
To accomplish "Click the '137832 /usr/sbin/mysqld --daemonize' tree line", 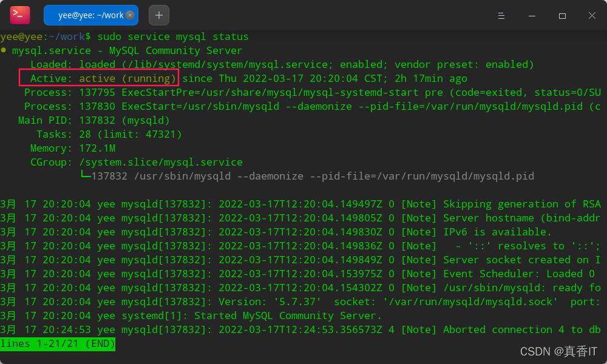I will pyautogui.click(x=307, y=176).
